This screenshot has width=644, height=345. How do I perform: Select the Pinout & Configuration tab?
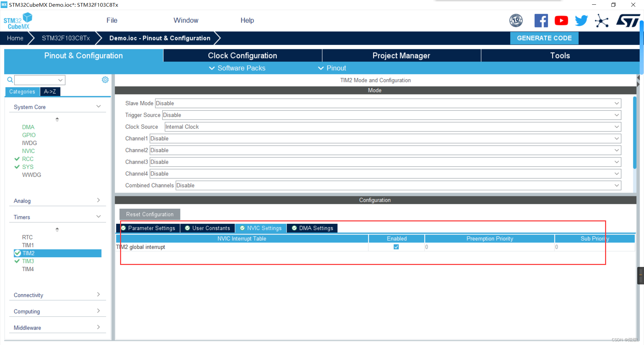[x=84, y=56]
